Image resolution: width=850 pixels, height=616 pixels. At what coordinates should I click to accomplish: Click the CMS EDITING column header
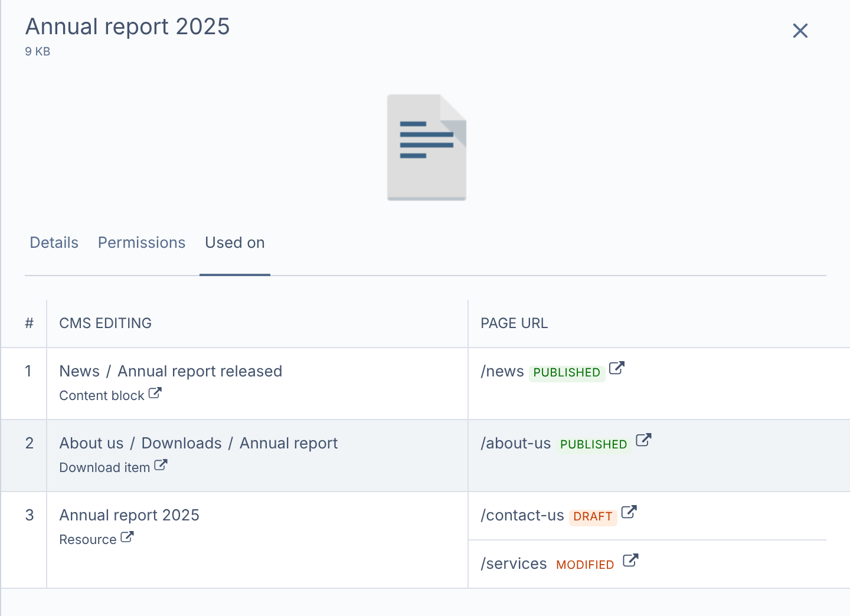point(106,323)
